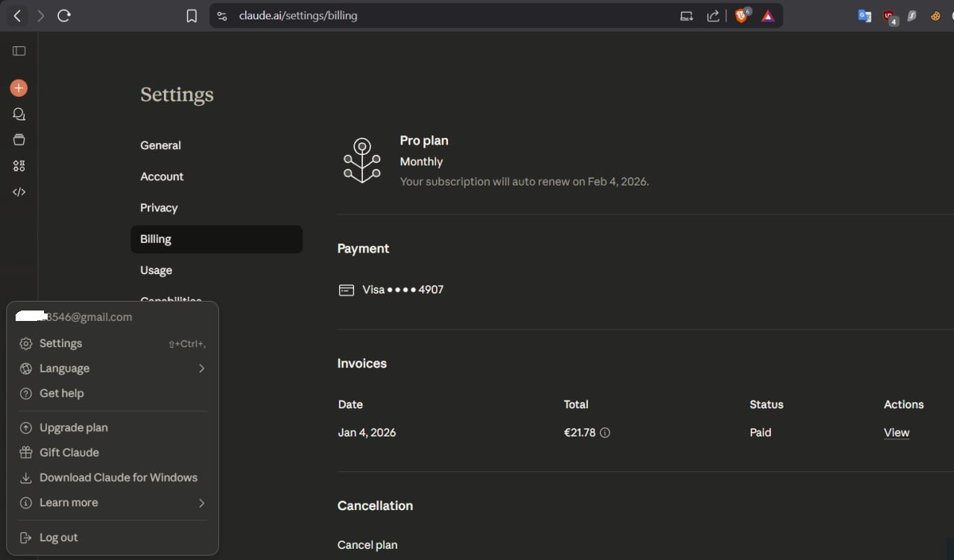Go back using the browser back arrow
Viewport: 954px width, 560px height.
[x=17, y=16]
